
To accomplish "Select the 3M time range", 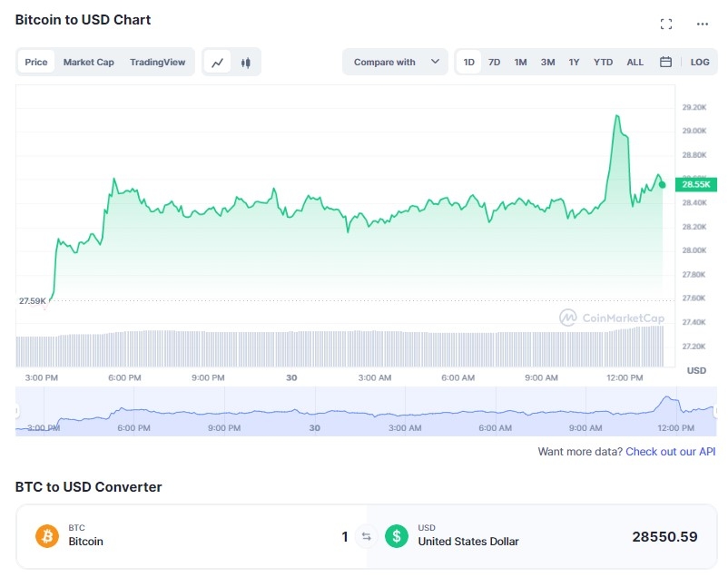I will [x=547, y=62].
